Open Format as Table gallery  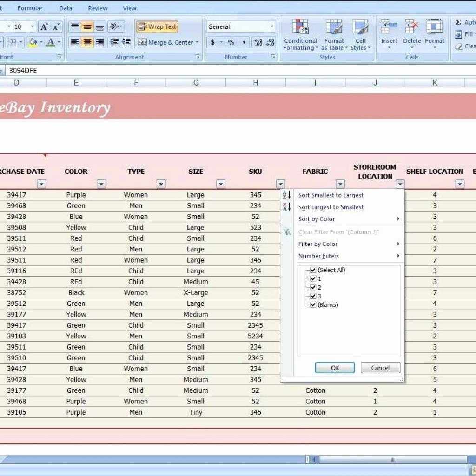(334, 34)
